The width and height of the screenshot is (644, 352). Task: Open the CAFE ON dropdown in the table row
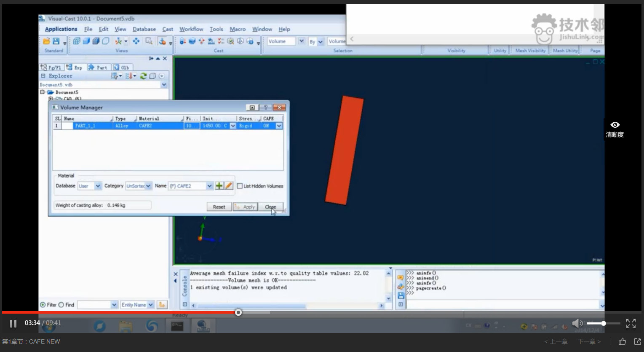279,126
